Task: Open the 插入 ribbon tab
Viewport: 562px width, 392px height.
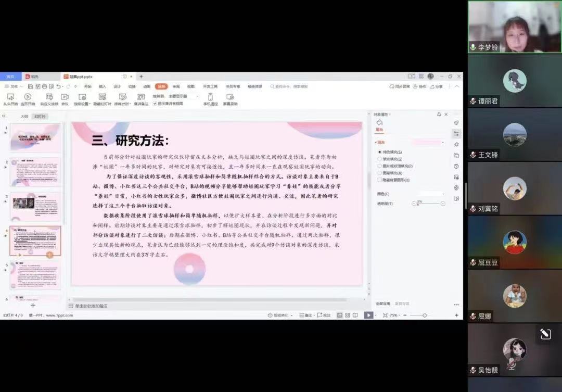Action: 103,86
